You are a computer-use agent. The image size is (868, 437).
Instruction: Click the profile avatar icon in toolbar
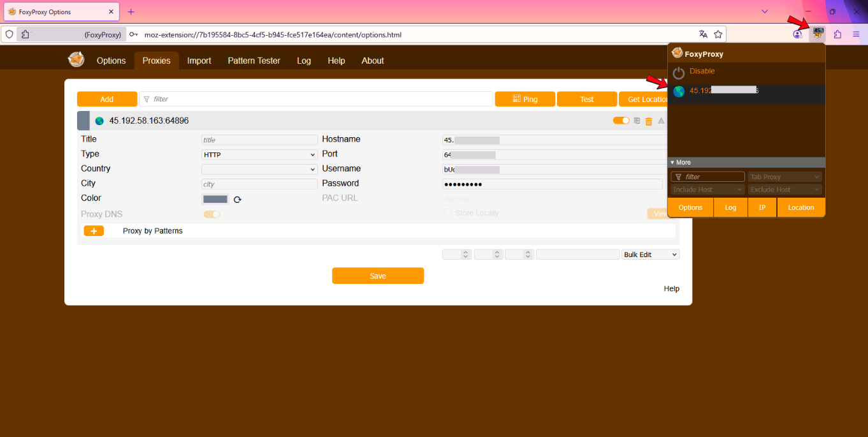[x=798, y=34]
